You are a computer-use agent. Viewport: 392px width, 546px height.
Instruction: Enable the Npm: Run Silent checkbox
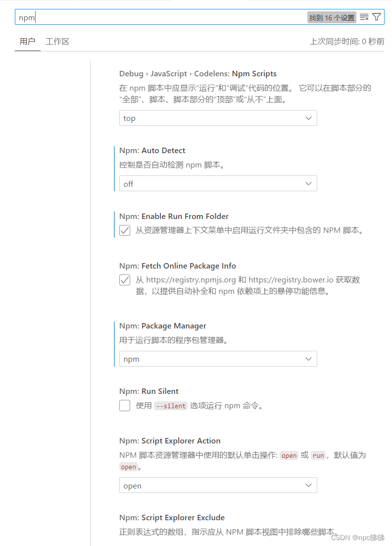click(x=124, y=405)
